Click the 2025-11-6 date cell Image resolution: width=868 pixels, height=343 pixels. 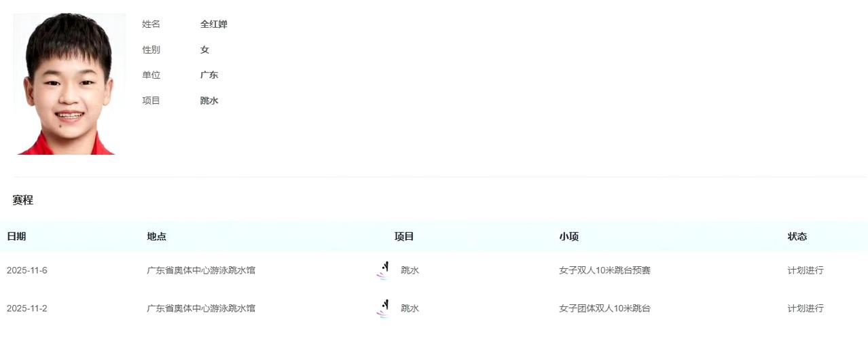[27, 270]
